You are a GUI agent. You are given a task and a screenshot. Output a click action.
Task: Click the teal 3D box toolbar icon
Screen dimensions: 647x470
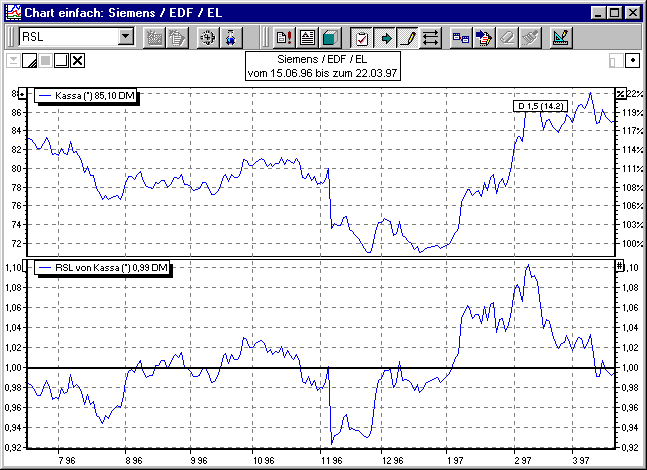coord(331,38)
